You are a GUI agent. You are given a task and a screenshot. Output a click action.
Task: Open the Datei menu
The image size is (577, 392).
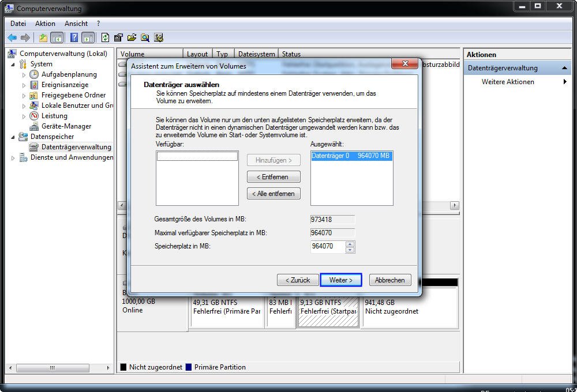pos(18,24)
